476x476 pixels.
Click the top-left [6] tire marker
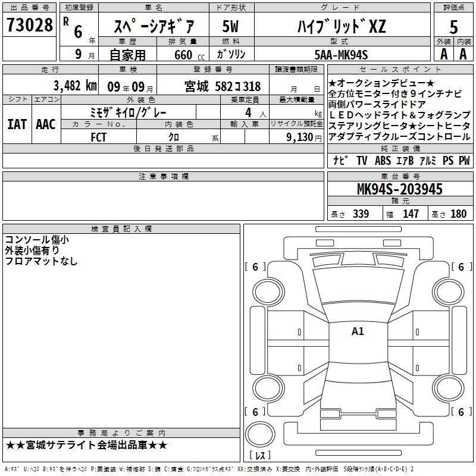pyautogui.click(x=255, y=267)
